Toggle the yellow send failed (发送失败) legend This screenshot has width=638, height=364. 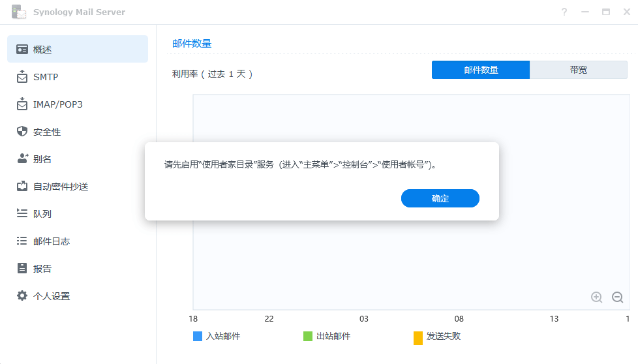point(418,337)
